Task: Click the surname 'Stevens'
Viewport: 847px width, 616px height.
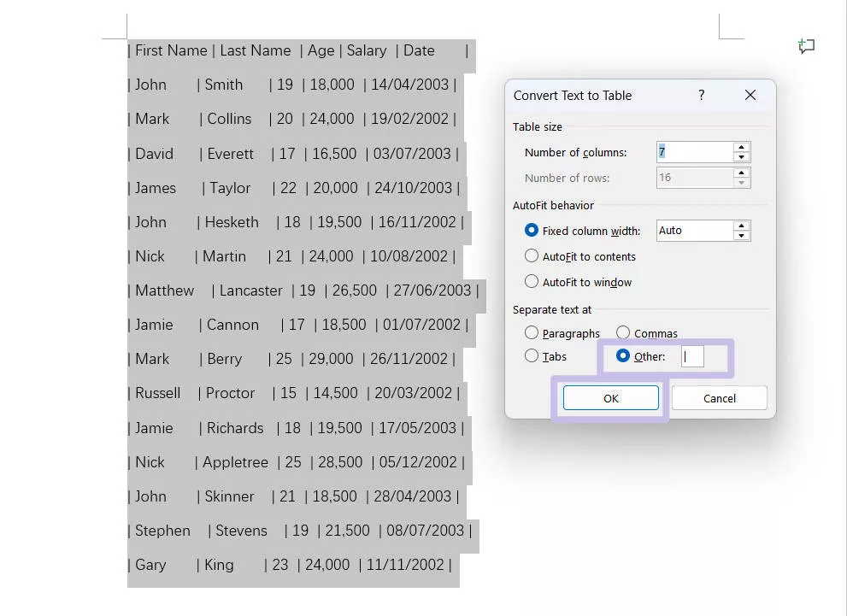Action: point(242,531)
